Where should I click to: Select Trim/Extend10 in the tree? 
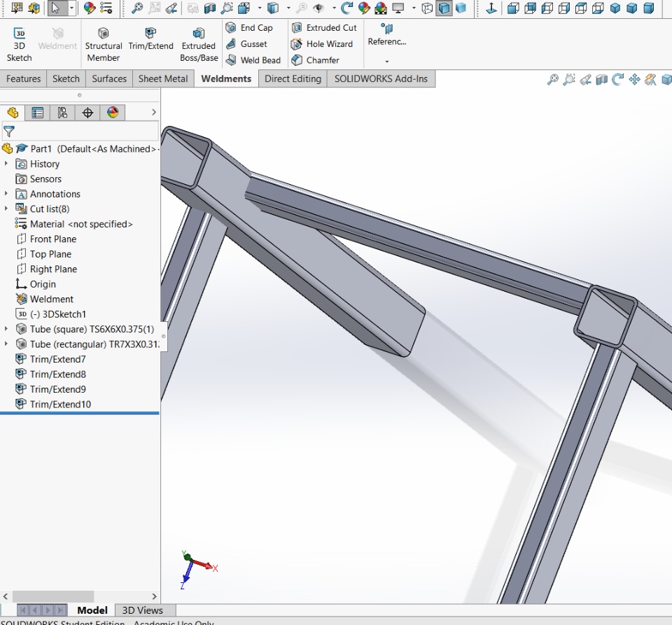pyautogui.click(x=52, y=405)
